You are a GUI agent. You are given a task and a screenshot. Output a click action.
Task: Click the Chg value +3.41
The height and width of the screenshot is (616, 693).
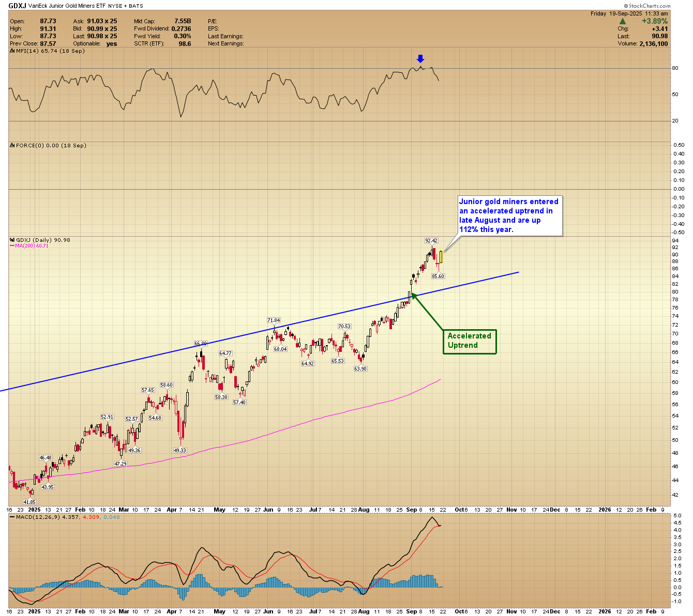[659, 29]
